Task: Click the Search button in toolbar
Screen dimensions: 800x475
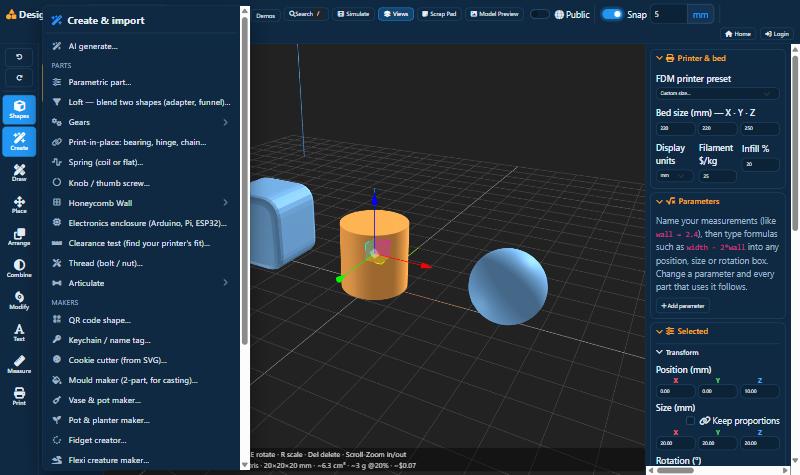Action: [x=305, y=14]
